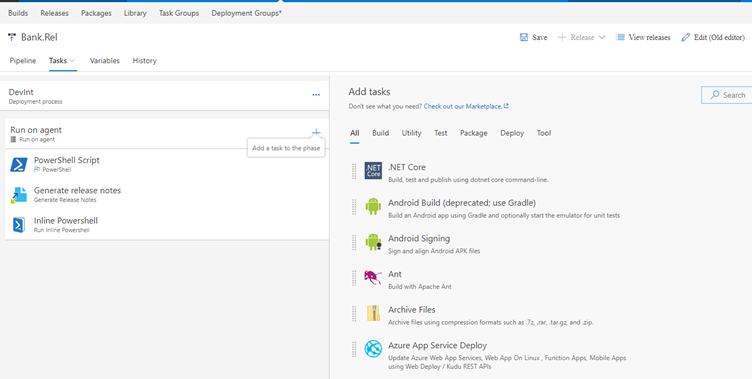
Task: Click external link icon after Marketplace
Action: click(506, 106)
